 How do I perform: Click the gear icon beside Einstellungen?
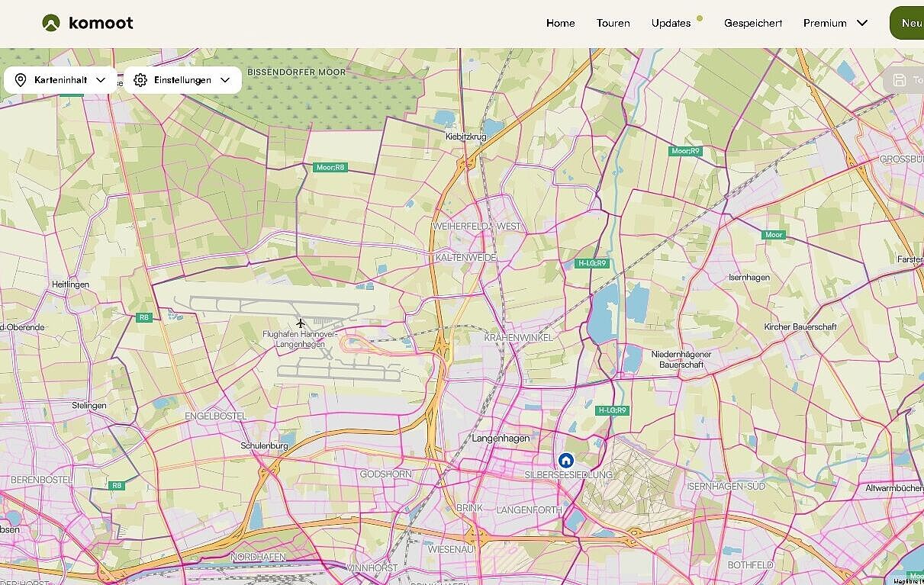140,80
